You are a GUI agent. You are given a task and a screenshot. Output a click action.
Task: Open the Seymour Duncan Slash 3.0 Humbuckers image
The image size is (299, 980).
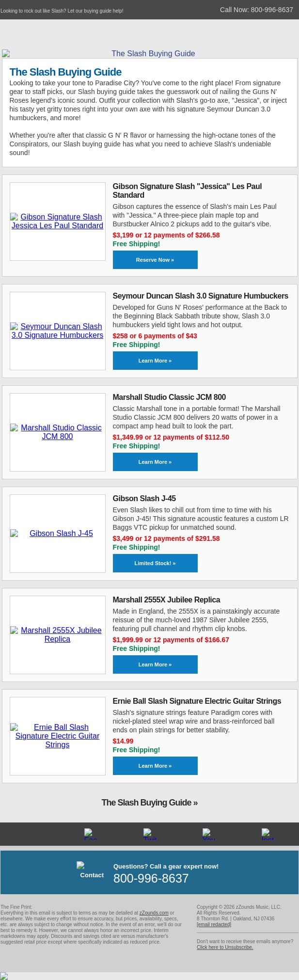point(57,331)
